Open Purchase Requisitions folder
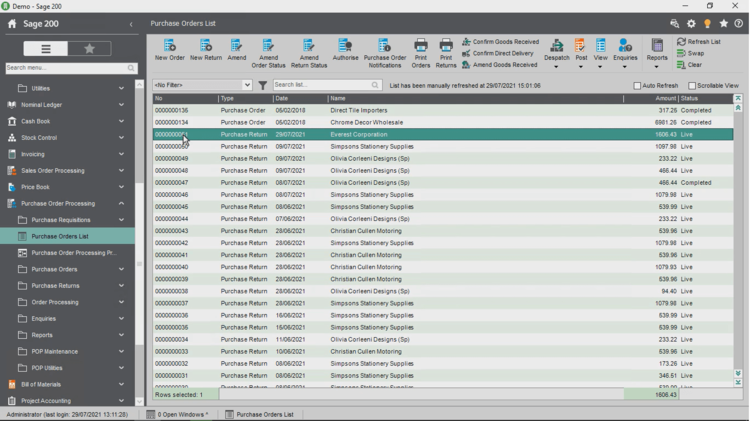Image resolution: width=750 pixels, height=421 pixels. coord(67,220)
